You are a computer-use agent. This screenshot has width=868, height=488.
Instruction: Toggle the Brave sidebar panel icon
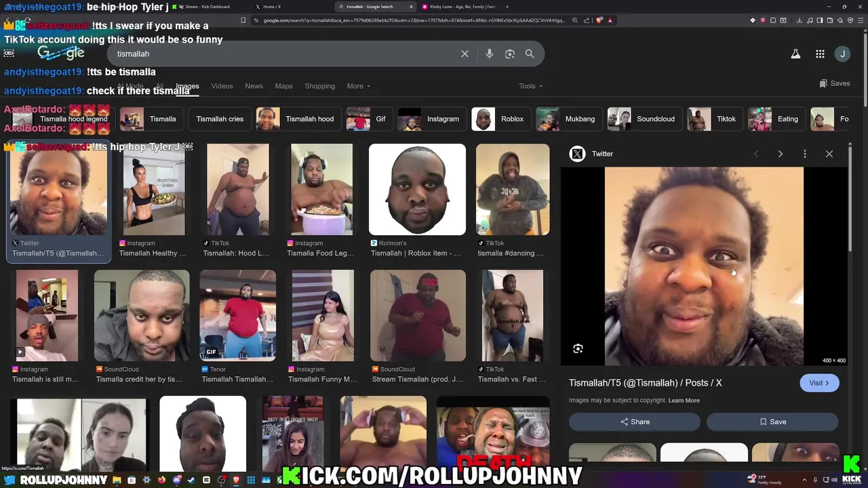[x=820, y=20]
